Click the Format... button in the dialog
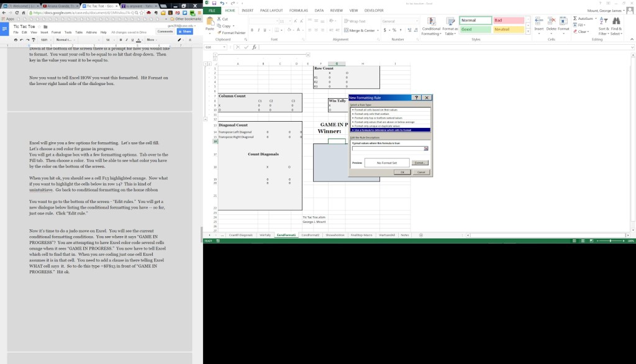This screenshot has height=364, width=636. [420, 163]
